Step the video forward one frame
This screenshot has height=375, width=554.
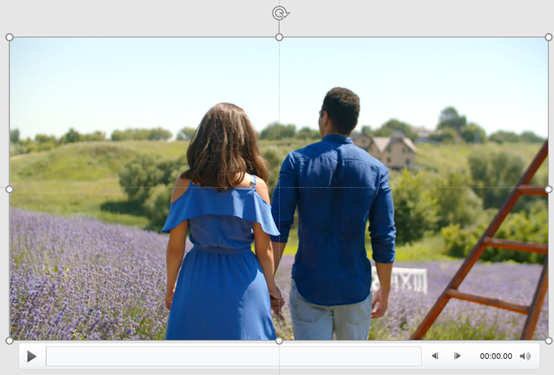tap(457, 356)
